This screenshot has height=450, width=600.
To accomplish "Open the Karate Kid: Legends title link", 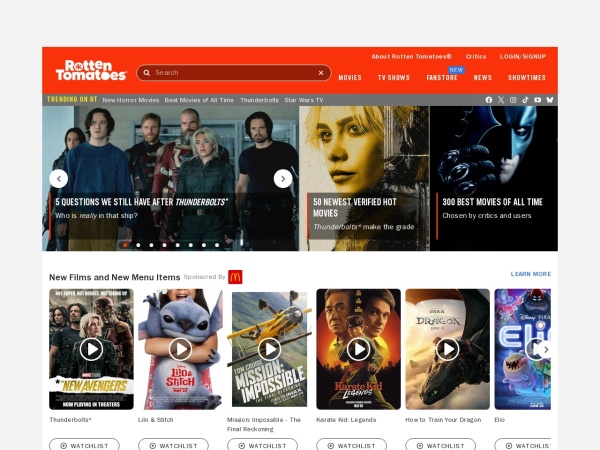I will pyautogui.click(x=346, y=420).
